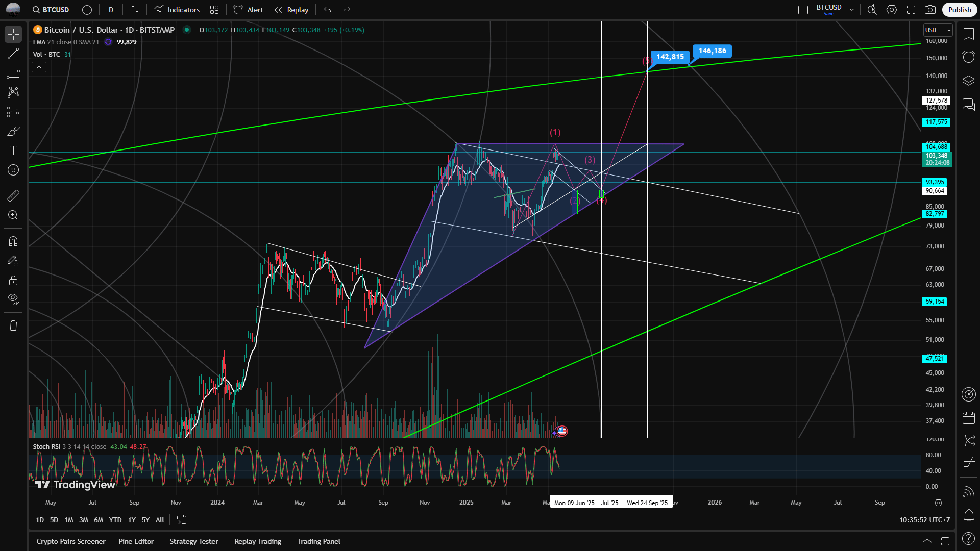The height and width of the screenshot is (551, 980).
Task: Open the help center question mark
Action: 969,538
